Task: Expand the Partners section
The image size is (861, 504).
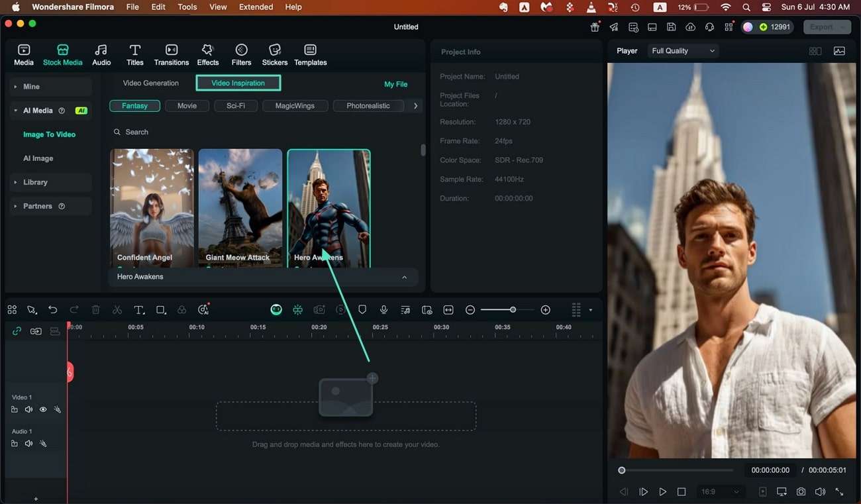Action: pos(51,206)
